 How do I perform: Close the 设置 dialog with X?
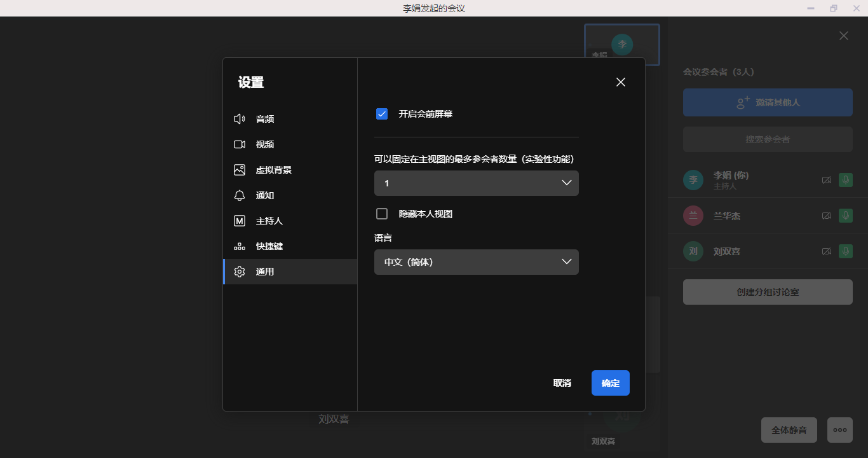621,82
